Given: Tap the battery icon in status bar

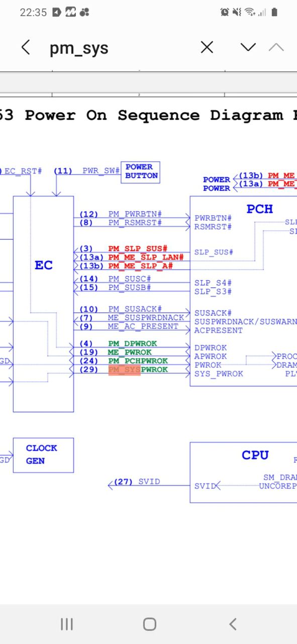Looking at the screenshot, I should pos(274,13).
